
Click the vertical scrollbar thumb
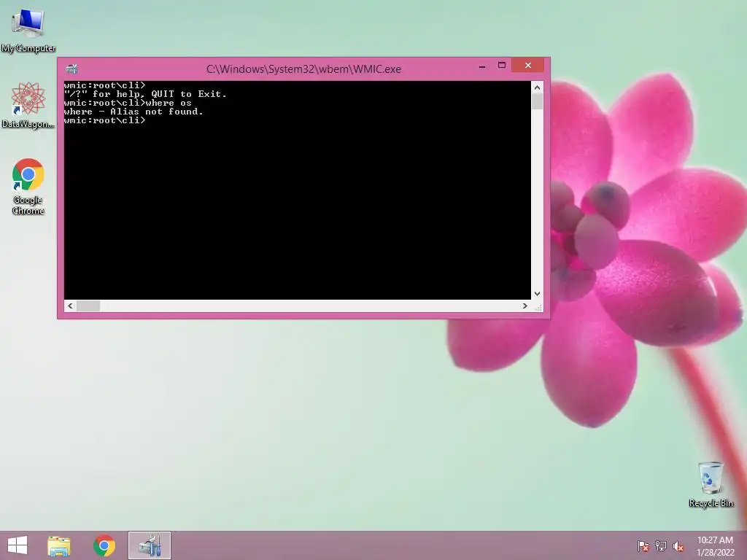click(x=538, y=101)
